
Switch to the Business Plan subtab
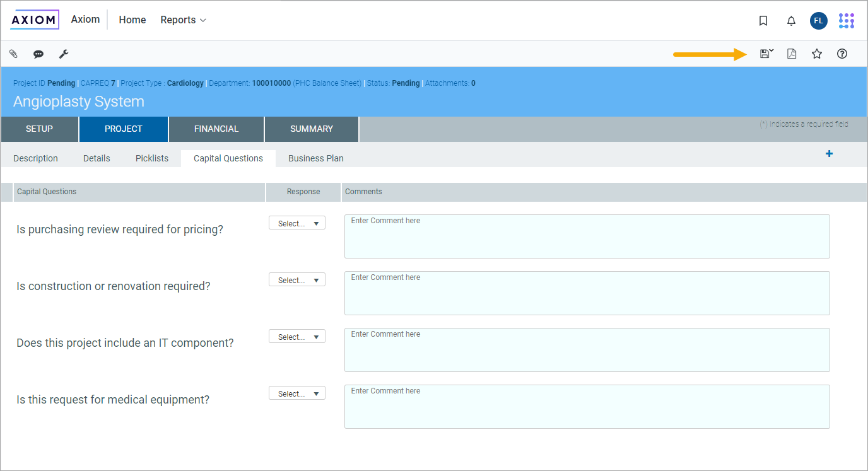point(315,158)
